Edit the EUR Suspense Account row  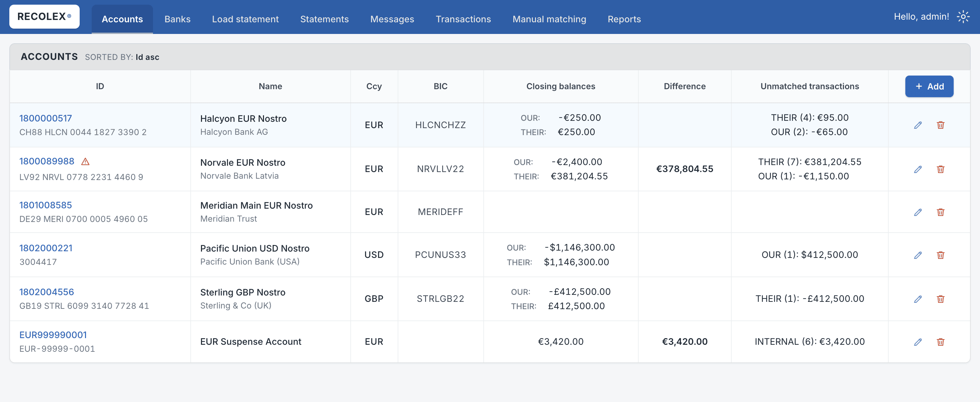tap(918, 342)
